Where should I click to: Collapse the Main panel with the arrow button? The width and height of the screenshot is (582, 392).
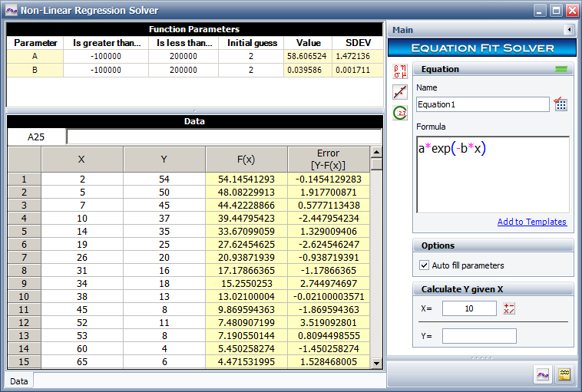coord(569,30)
